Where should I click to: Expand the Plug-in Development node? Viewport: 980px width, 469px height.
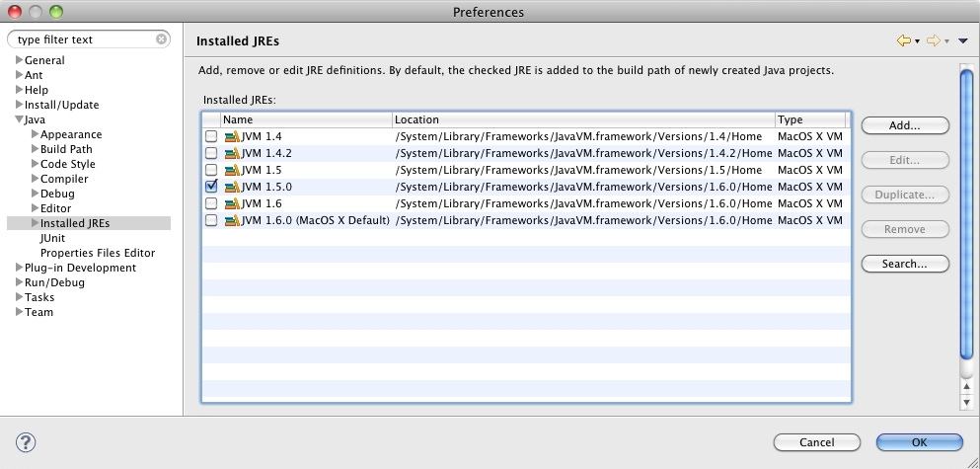[x=19, y=268]
